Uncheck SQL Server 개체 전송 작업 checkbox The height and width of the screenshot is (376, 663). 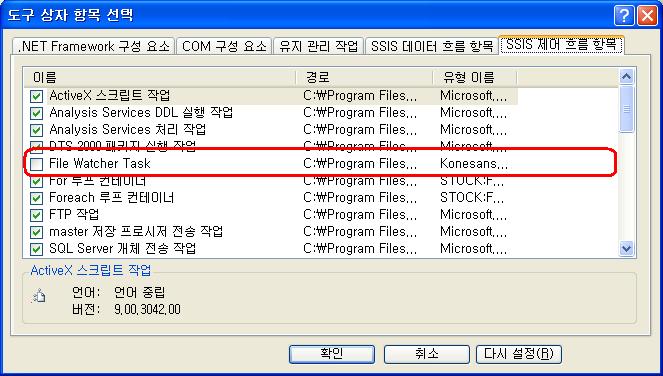(36, 249)
